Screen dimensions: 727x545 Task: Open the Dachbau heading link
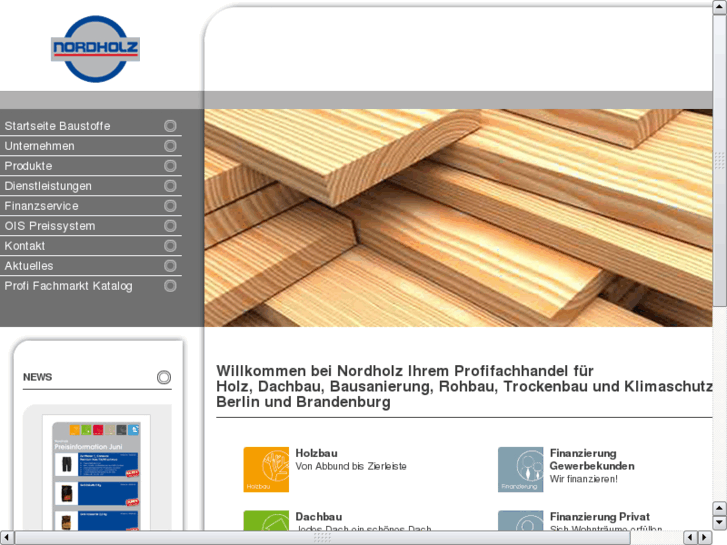[319, 517]
